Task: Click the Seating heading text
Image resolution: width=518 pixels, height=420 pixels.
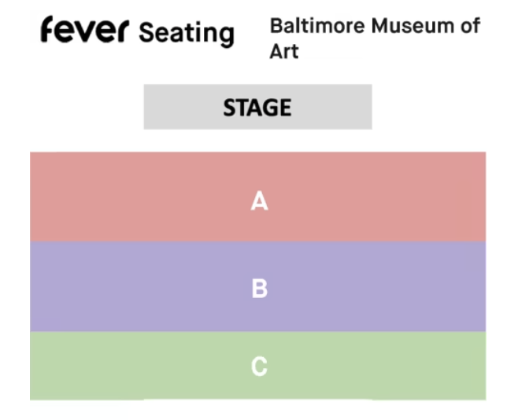Action: 187,33
